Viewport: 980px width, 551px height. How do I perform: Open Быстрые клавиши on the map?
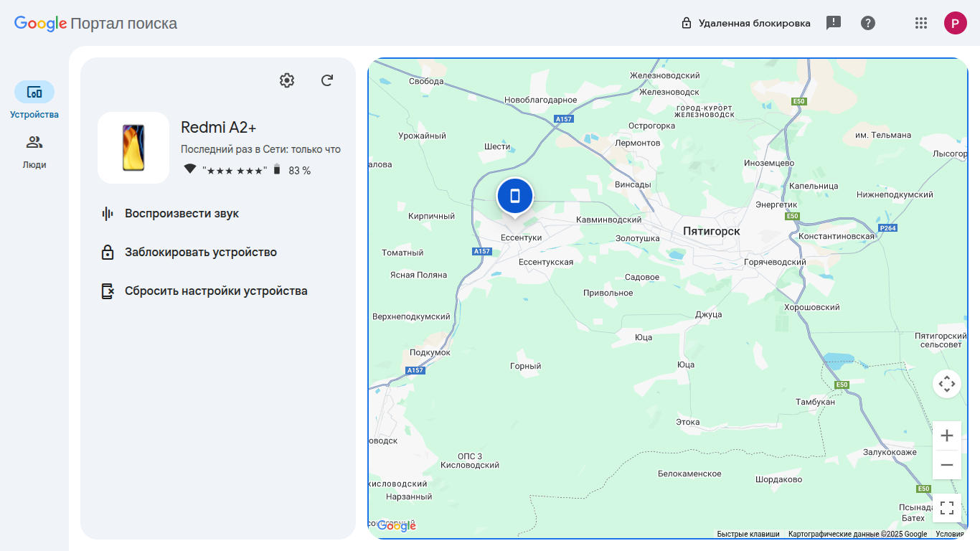[x=748, y=534]
